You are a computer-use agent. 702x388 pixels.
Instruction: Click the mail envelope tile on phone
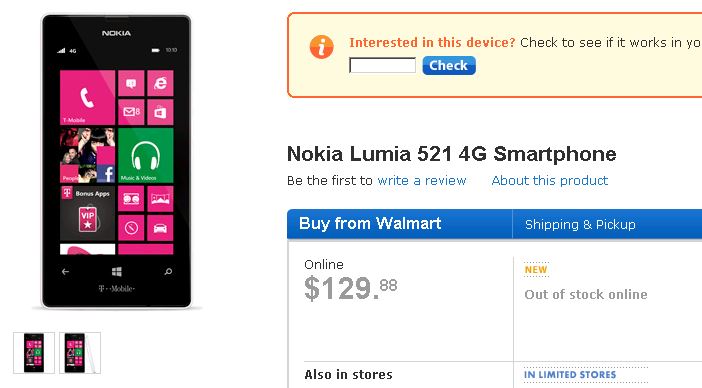click(131, 112)
